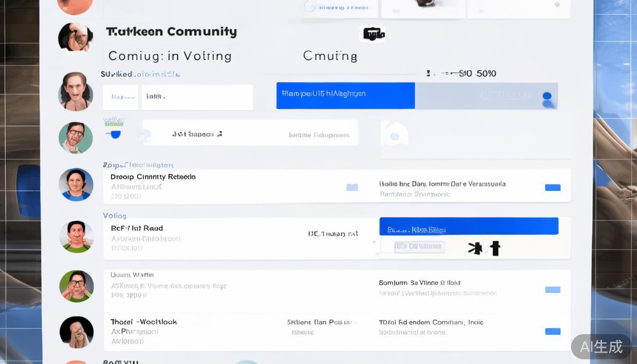The image size is (637, 364).
Task: Enable the small checkbox in Dreoip Cinnnty row
Action: click(x=553, y=187)
